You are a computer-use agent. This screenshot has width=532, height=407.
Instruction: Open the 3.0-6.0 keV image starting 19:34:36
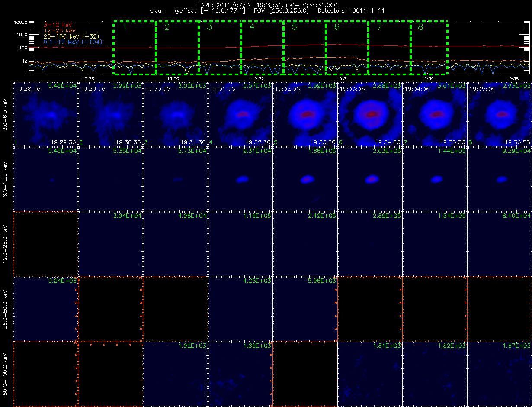[x=435, y=114]
